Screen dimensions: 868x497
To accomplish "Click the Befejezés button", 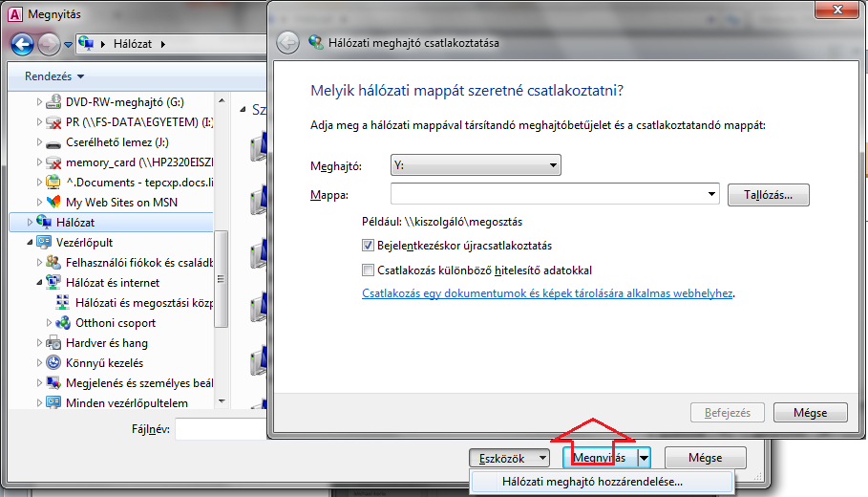I will [x=728, y=413].
